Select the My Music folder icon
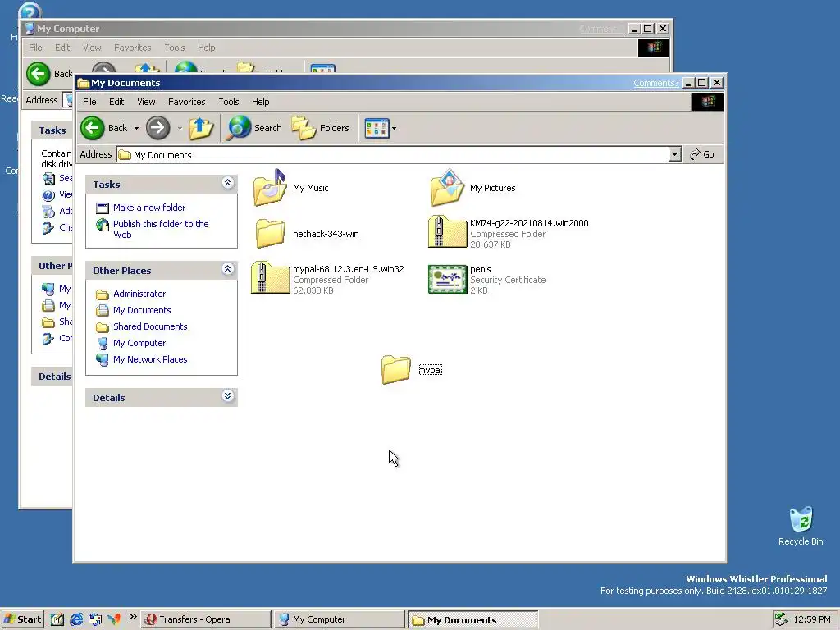Image resolution: width=840 pixels, height=630 pixels. 270,188
